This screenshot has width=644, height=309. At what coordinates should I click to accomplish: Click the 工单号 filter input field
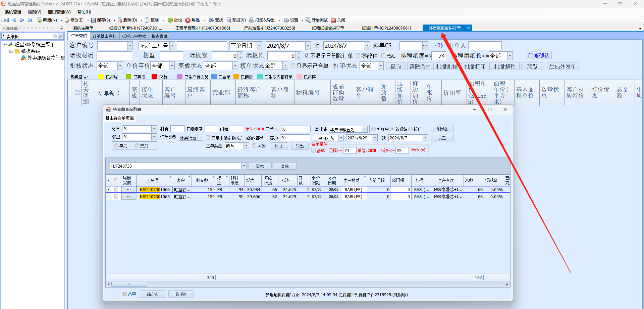295,129
